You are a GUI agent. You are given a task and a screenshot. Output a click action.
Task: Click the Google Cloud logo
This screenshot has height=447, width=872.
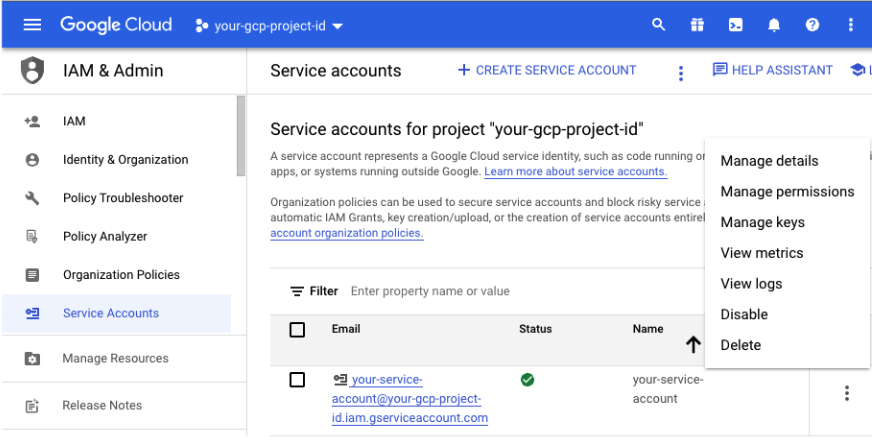pos(116,25)
